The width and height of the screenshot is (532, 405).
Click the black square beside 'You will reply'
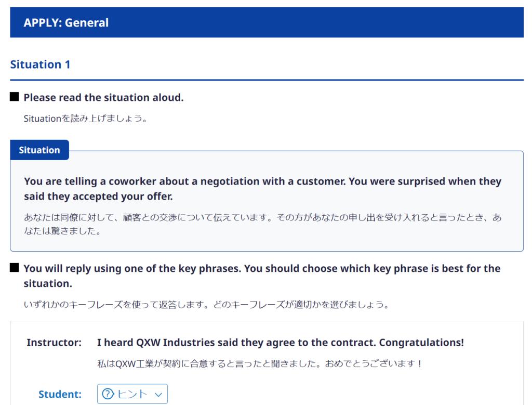[x=15, y=268]
